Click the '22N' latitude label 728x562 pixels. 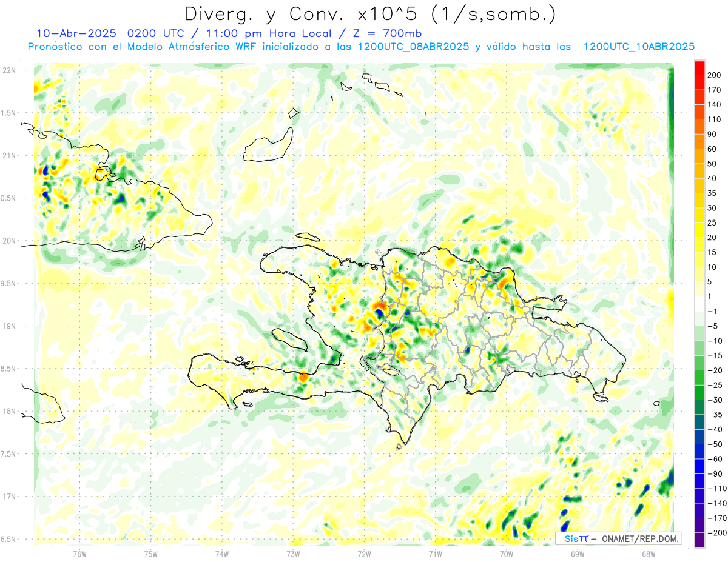click(8, 70)
